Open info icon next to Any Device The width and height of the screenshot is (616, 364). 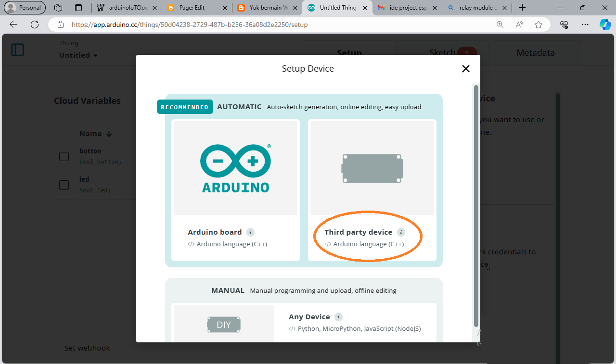point(338,317)
